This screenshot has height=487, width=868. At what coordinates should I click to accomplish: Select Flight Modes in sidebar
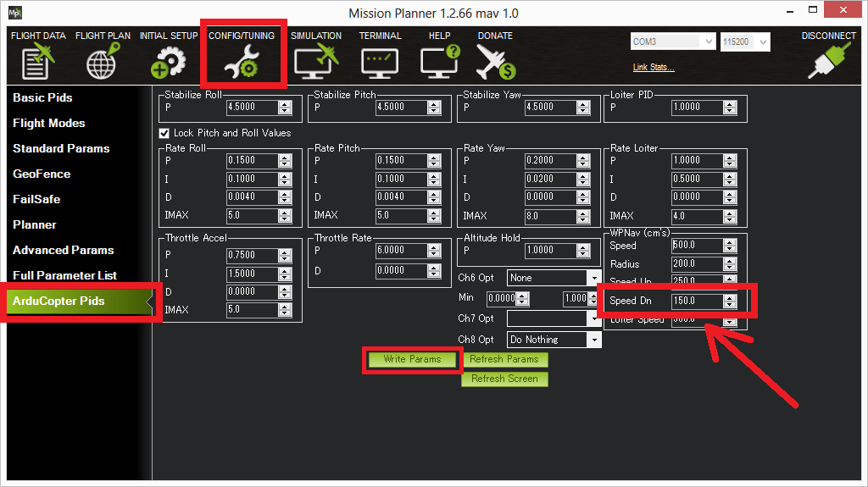coord(49,123)
